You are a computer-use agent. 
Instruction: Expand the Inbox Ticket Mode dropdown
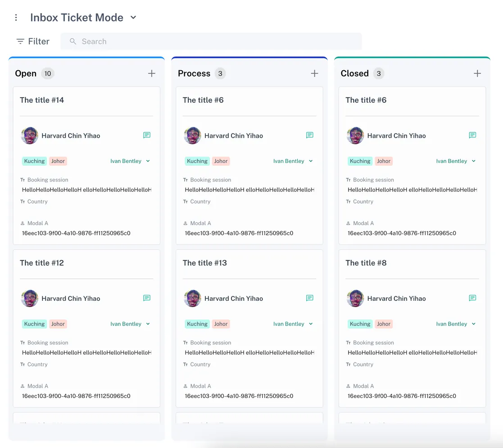coord(133,18)
